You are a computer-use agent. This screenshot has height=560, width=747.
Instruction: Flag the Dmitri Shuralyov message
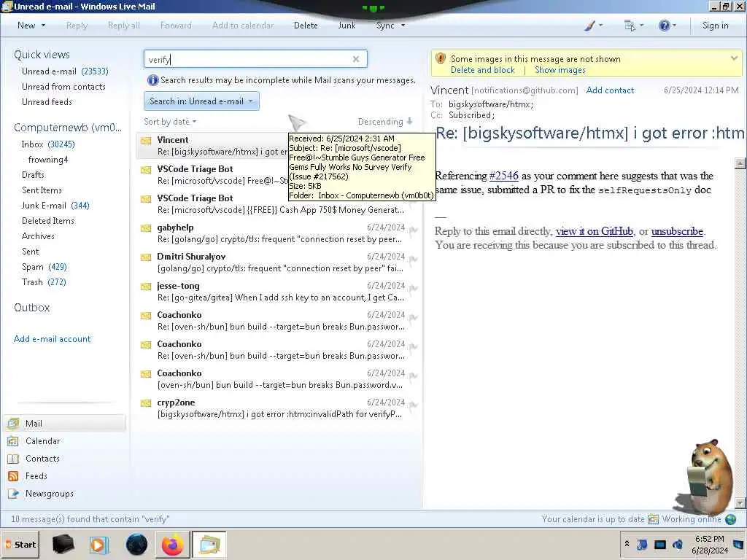(413, 260)
